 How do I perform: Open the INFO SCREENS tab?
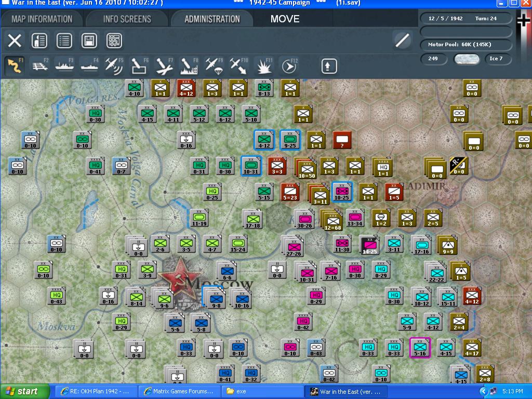(x=127, y=19)
